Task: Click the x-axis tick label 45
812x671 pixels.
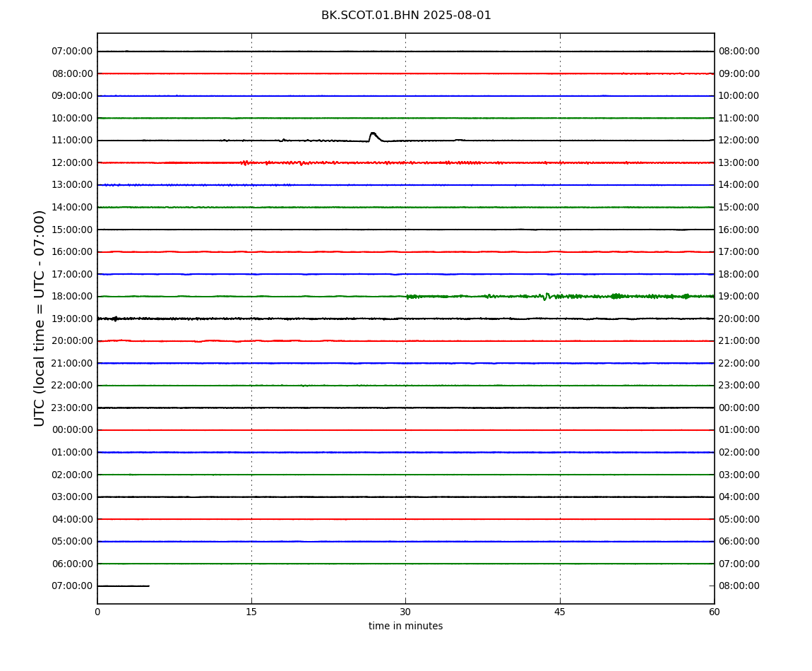Action: tap(560, 612)
